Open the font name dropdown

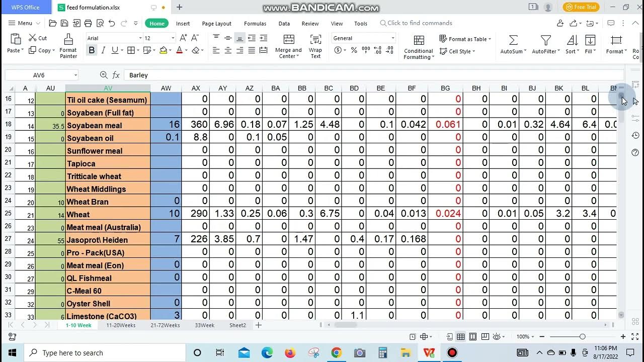(141, 38)
